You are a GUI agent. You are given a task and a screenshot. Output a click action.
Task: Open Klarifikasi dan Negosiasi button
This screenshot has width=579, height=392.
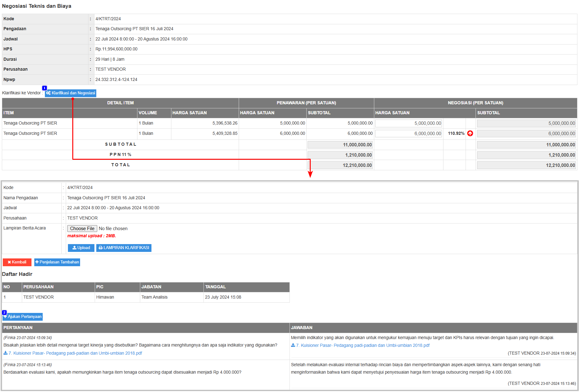click(70, 93)
